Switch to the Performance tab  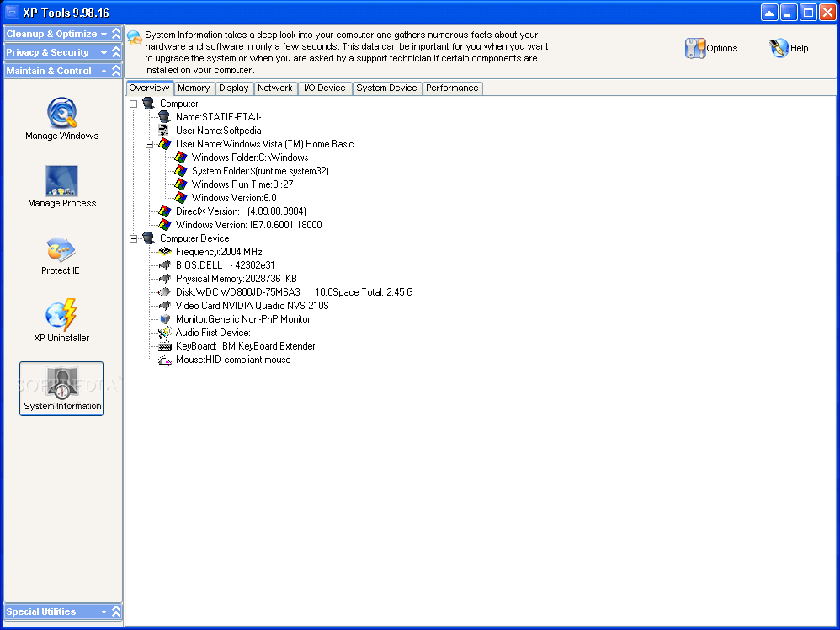click(452, 88)
